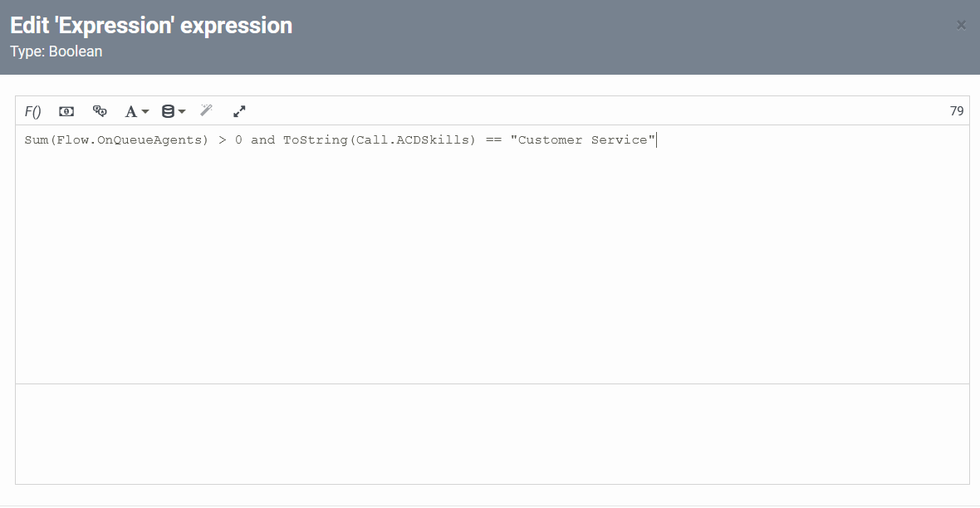This screenshot has width=980, height=508.
Task: Click the character count 79
Action: (x=957, y=111)
